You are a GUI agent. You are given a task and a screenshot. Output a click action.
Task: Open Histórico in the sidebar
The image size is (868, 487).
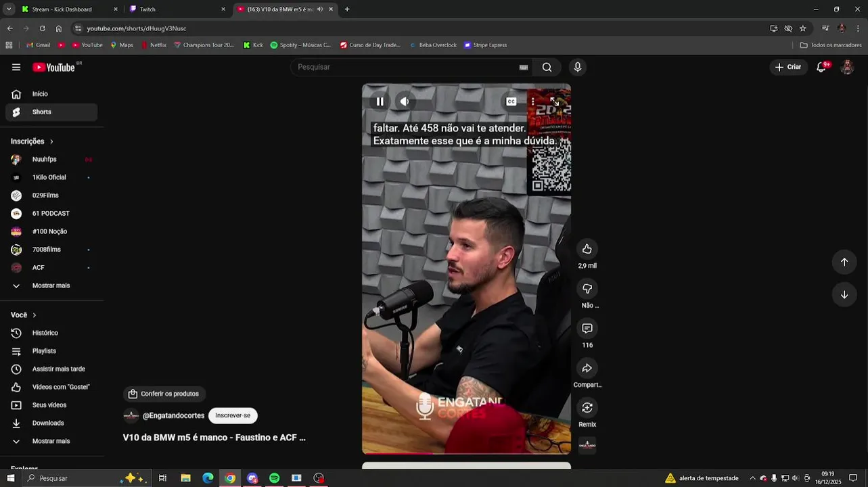pos(51,333)
